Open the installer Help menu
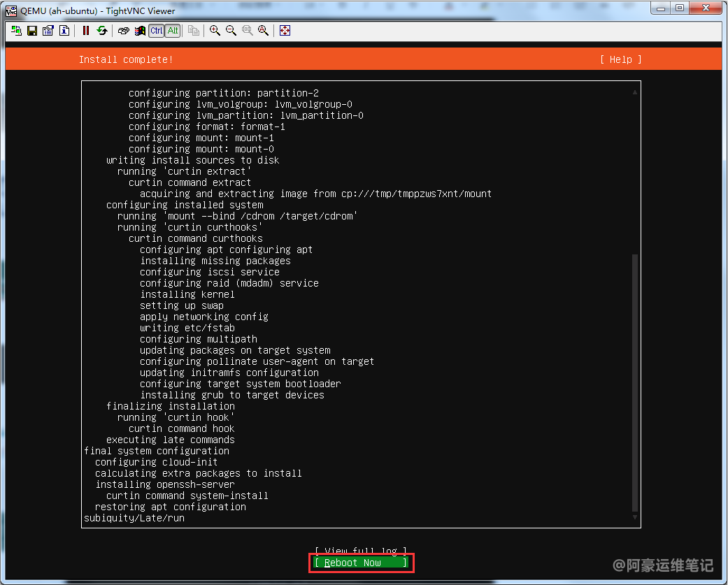Viewport: 728px width, 585px height. [620, 59]
